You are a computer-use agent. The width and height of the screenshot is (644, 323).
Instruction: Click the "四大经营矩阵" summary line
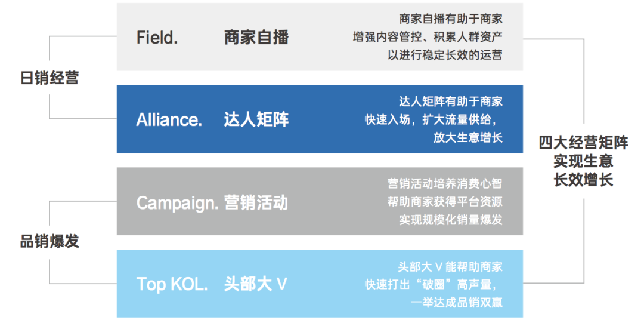click(x=583, y=143)
